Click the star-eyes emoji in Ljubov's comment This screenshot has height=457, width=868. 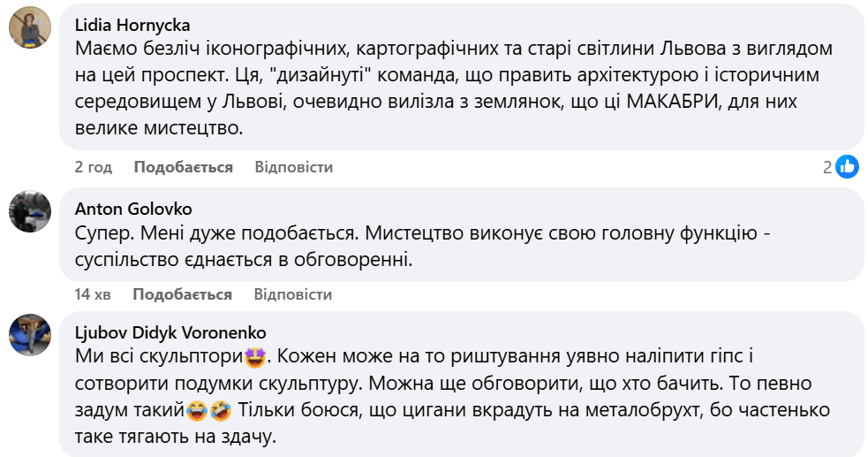coord(256,359)
